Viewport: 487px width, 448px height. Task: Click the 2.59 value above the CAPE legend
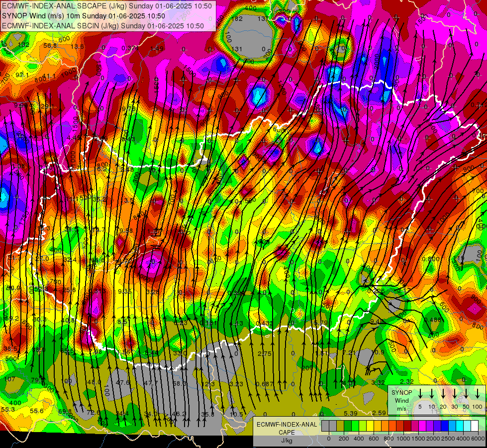click(379, 413)
